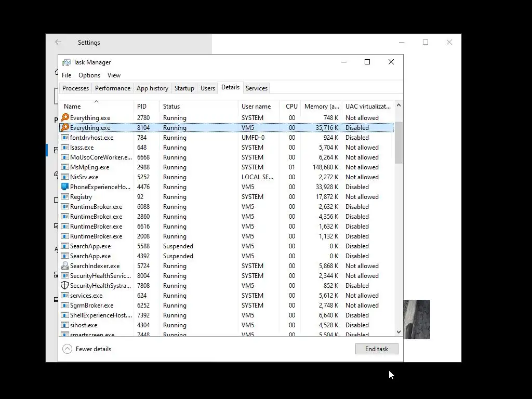Click the RuntimeBroker.exe PID 6616 icon
Viewport: 532px width, 399px height.
pyautogui.click(x=65, y=226)
